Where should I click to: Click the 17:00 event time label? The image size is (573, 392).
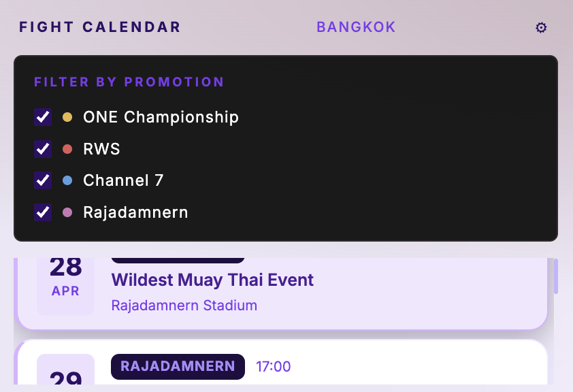[x=273, y=366]
